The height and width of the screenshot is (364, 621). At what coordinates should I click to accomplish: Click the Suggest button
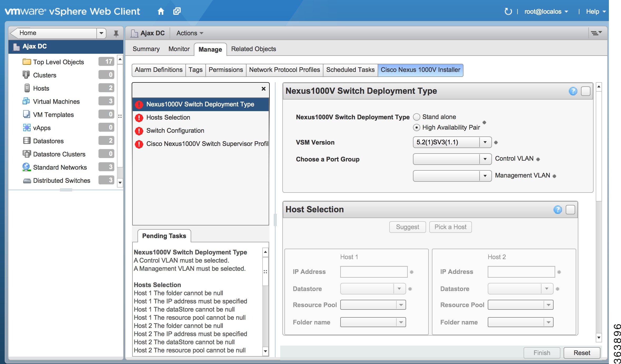407,227
